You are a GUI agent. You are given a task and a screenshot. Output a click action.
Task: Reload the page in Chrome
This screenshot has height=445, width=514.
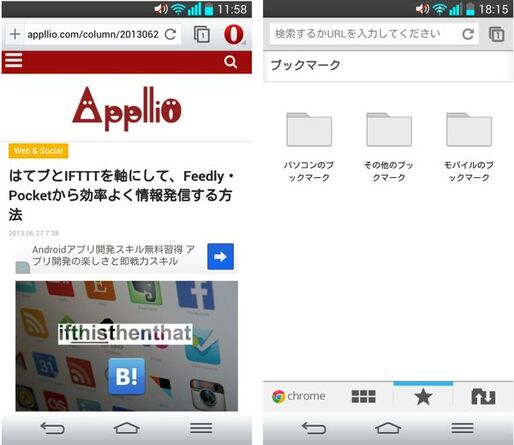[x=468, y=34]
